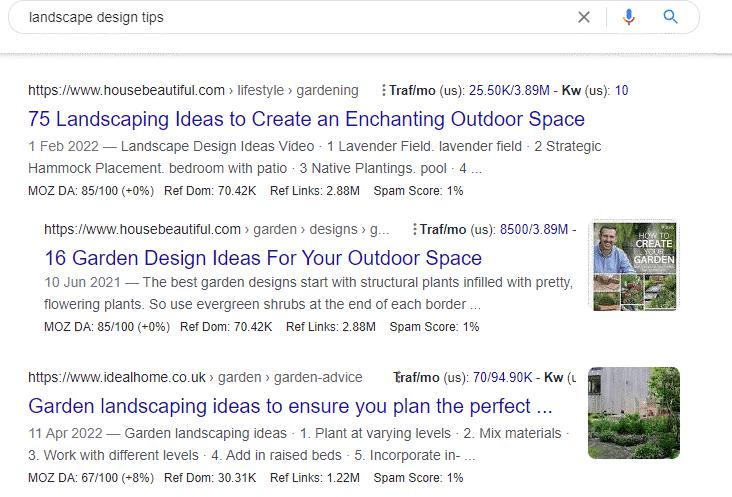Start voice search with the microphone icon

(629, 17)
